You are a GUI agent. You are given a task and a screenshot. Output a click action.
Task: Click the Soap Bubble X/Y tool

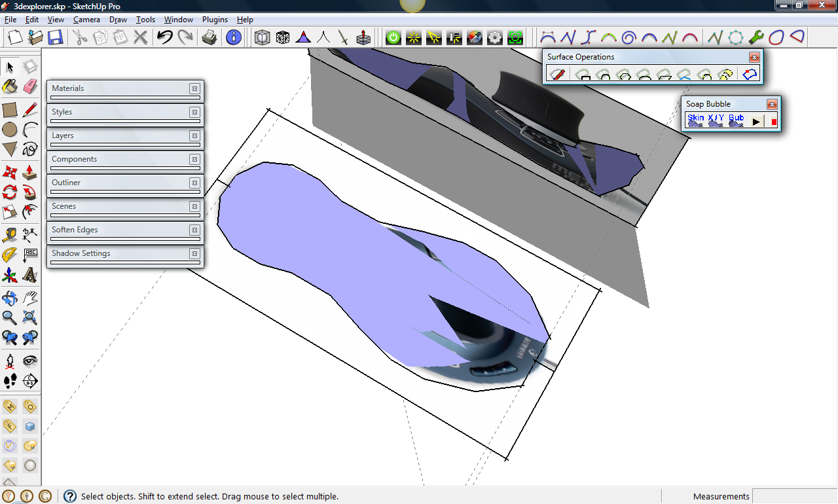716,121
